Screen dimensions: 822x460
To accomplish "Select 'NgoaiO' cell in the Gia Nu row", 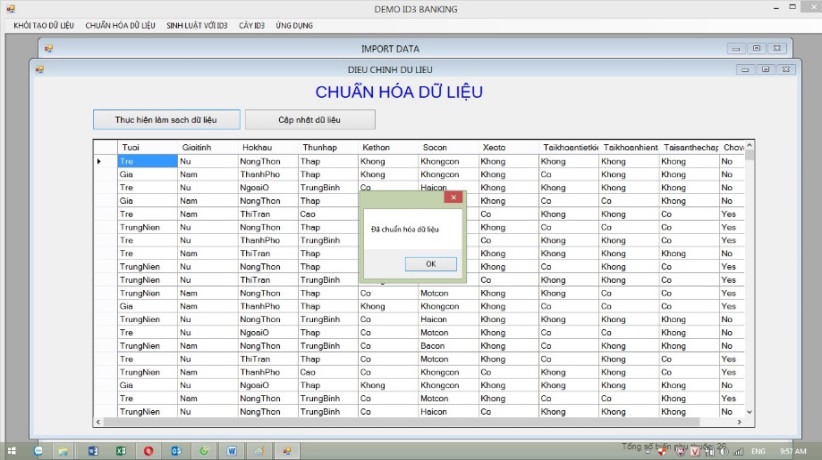I will pos(268,385).
